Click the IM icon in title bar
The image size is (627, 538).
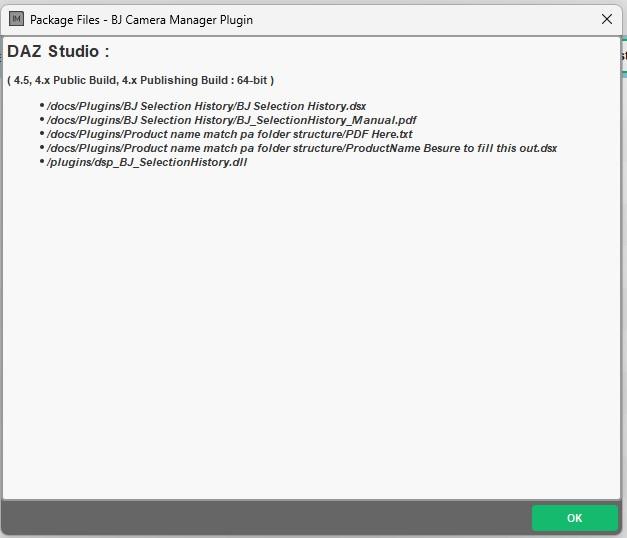point(16,19)
